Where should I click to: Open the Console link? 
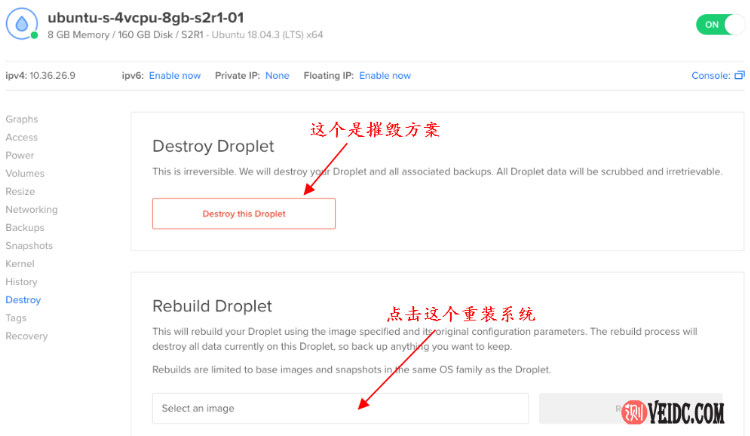(x=711, y=76)
